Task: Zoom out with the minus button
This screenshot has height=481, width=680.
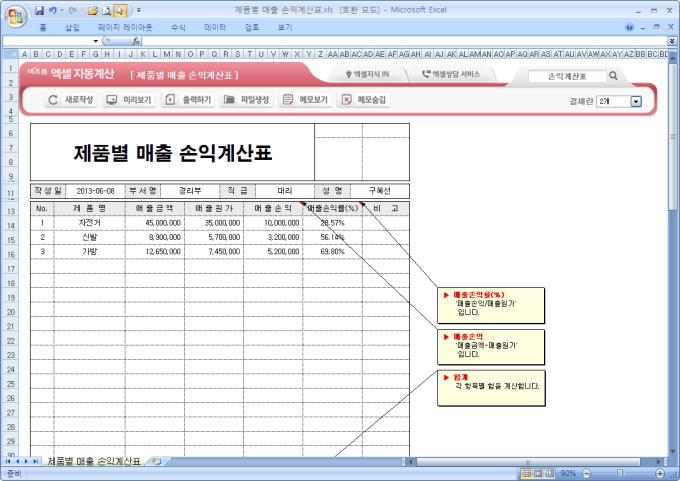Action: click(586, 474)
